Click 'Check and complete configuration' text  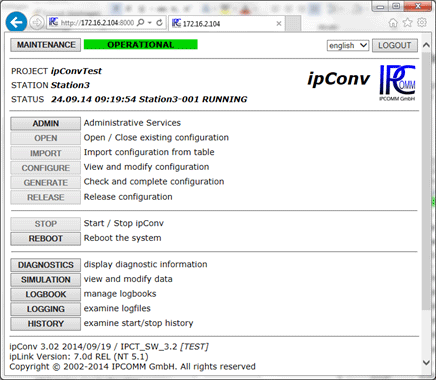(154, 182)
